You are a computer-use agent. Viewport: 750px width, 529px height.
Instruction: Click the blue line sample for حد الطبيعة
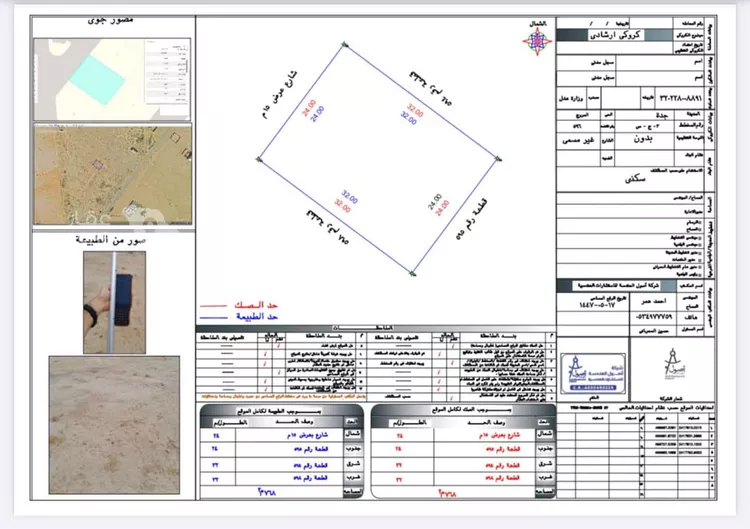tap(213, 317)
